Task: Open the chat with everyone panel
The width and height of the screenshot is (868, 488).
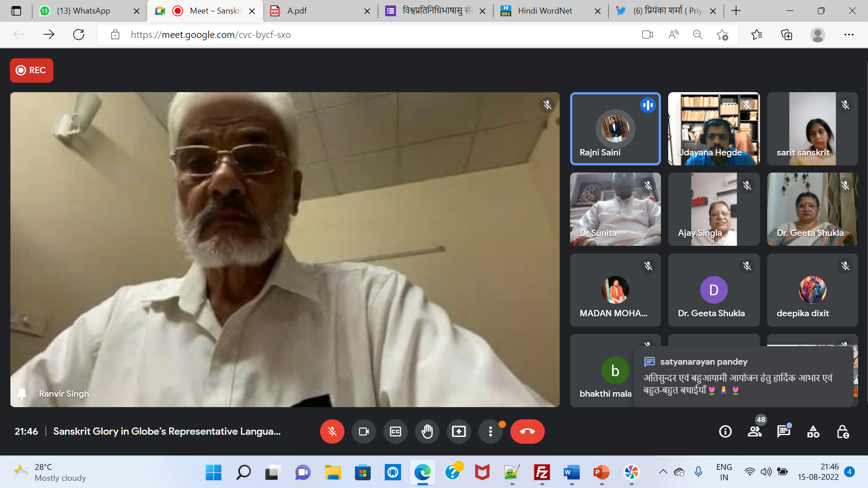Action: pos(783,432)
